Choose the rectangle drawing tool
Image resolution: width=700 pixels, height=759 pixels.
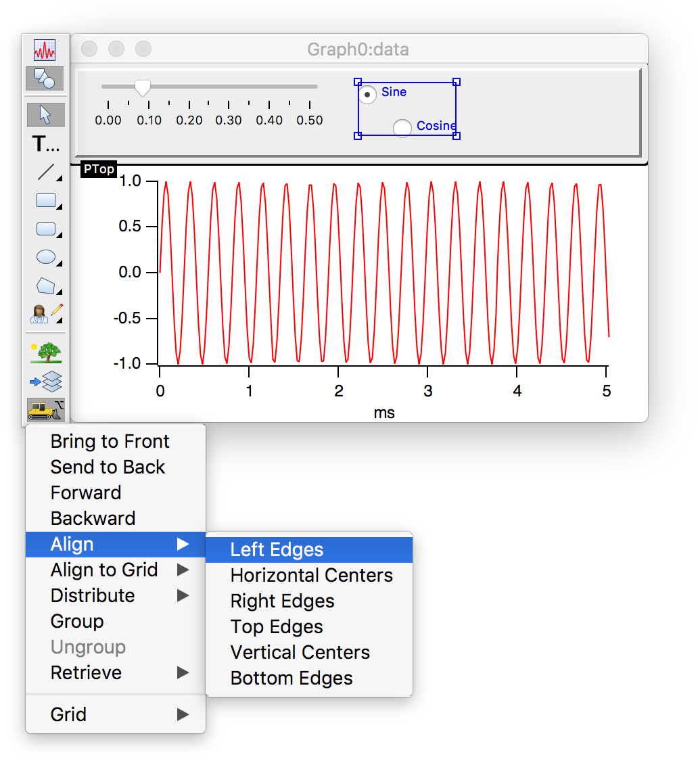(x=45, y=200)
